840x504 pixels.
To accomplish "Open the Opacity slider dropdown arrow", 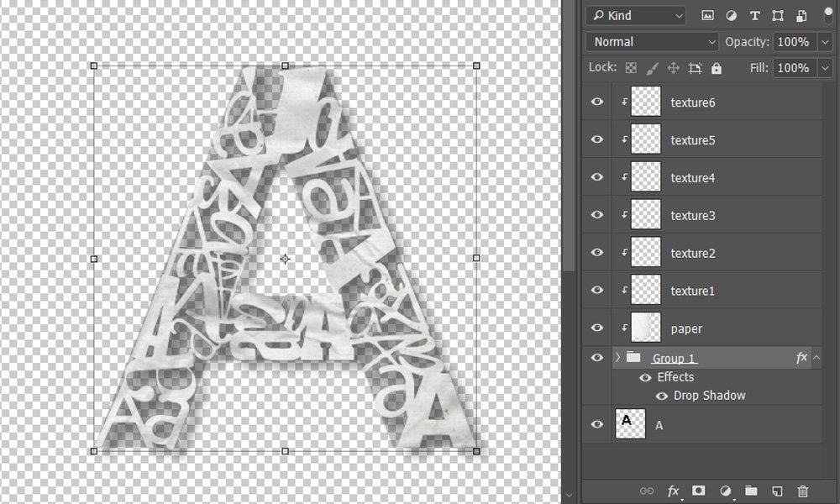I will coord(826,42).
